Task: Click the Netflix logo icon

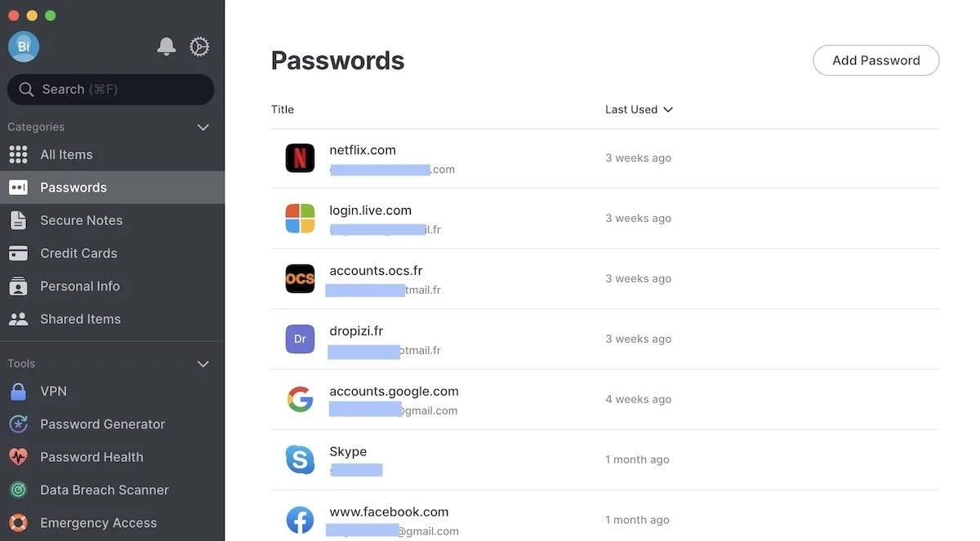Action: pos(300,158)
